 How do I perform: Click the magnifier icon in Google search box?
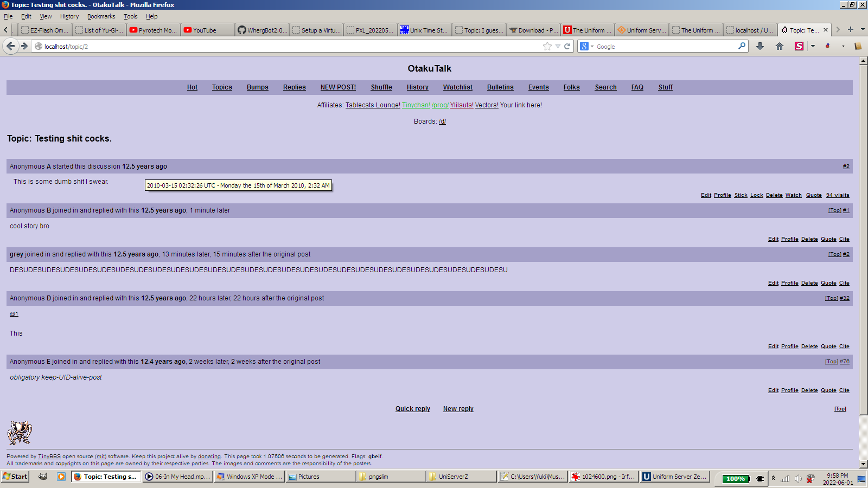click(742, 47)
